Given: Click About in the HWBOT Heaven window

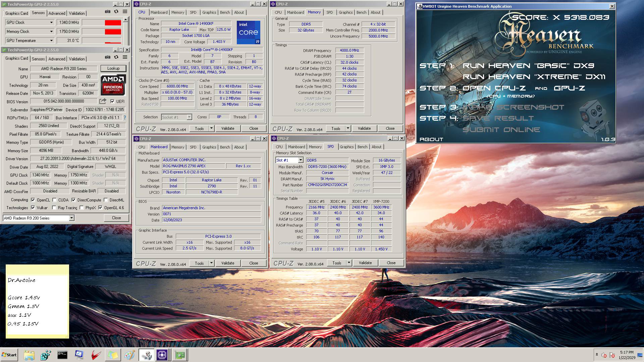Looking at the screenshot, I should tap(431, 139).
